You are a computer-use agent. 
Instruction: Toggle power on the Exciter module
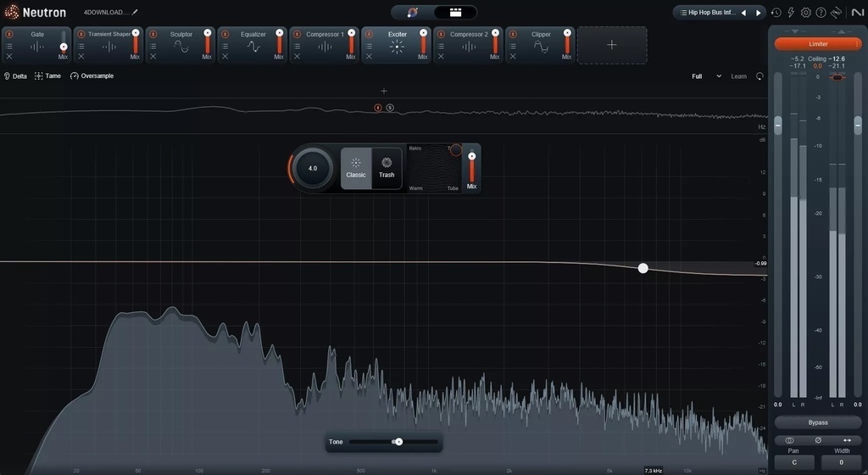[369, 34]
